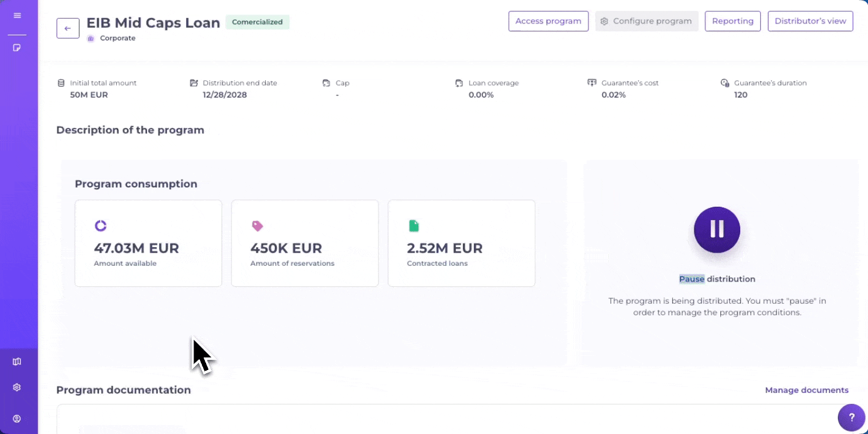Select the Amount of reservations card

pos(304,243)
